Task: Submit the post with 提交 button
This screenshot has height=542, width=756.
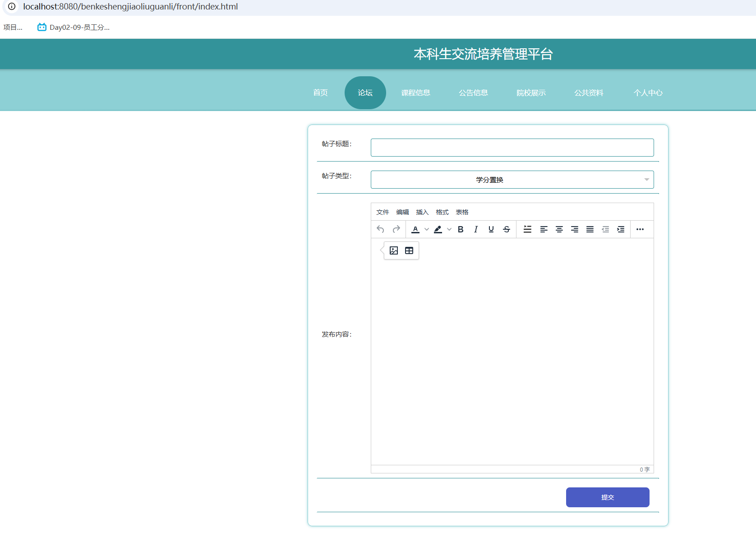Action: point(608,497)
